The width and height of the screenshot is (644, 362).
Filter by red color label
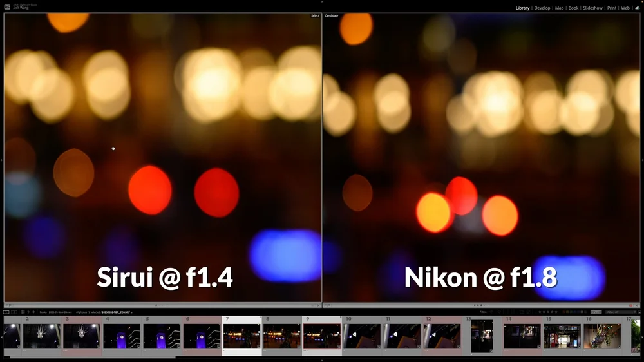pyautogui.click(x=564, y=312)
